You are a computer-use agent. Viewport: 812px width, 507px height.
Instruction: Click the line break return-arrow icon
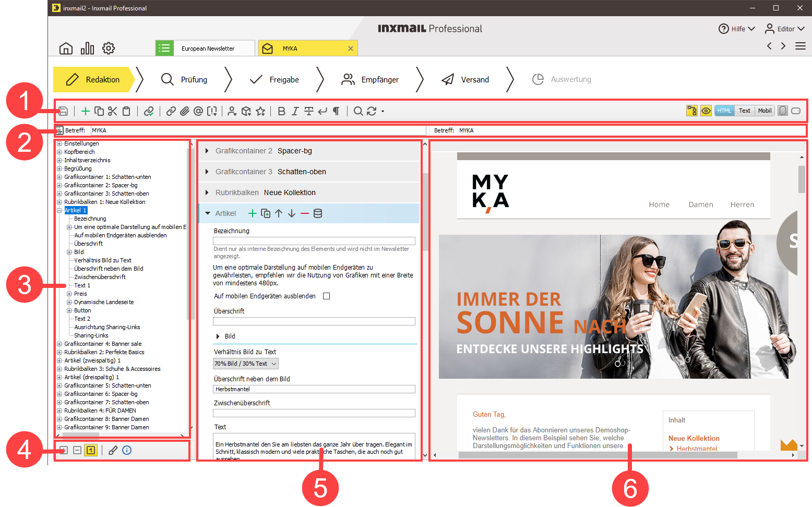(x=323, y=111)
